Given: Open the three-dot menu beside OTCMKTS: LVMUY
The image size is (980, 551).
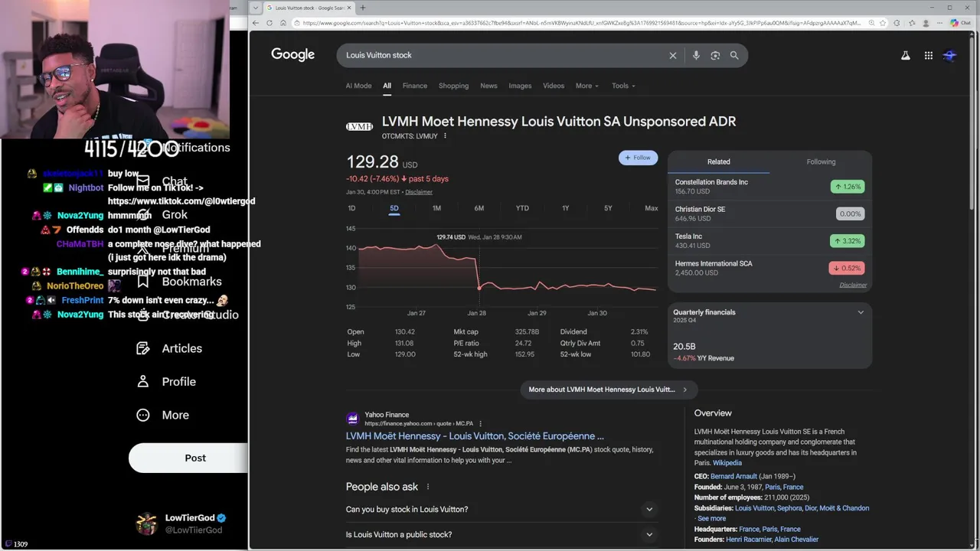Looking at the screenshot, I should coord(445,136).
